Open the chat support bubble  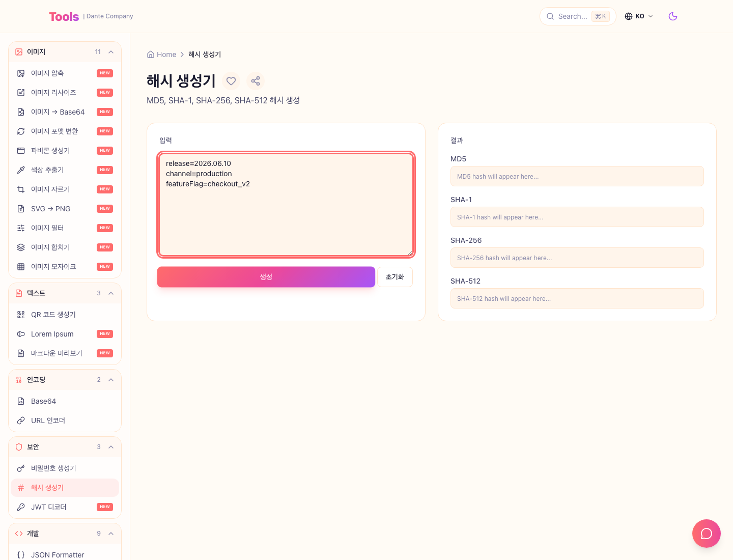[707, 534]
